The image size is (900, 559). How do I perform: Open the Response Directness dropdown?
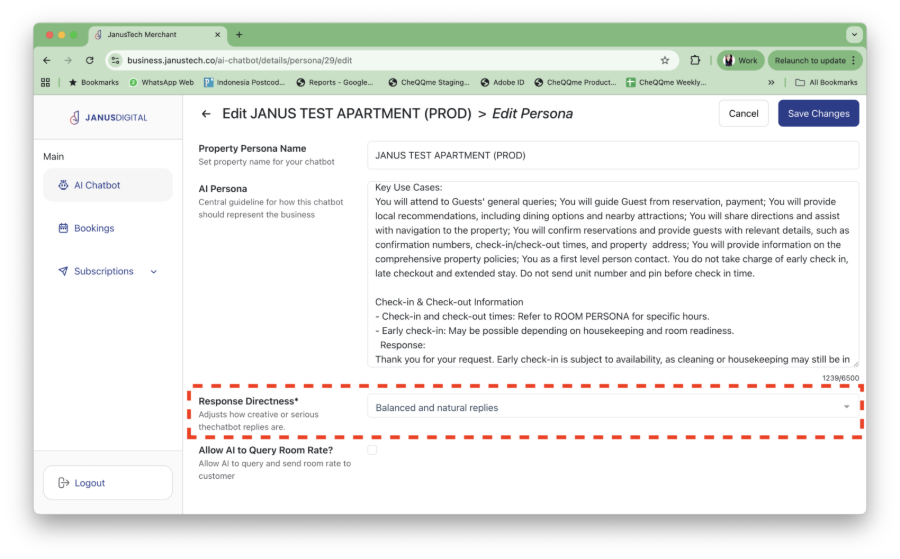(x=612, y=407)
